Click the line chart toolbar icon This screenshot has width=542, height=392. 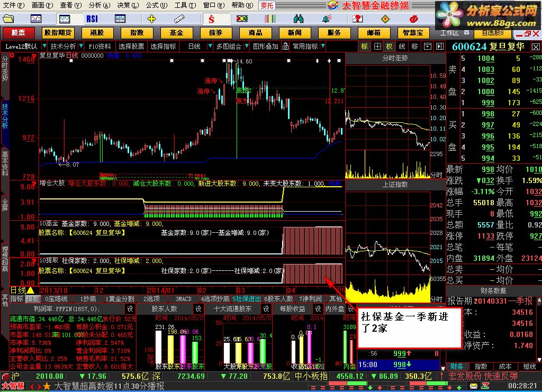36,19
